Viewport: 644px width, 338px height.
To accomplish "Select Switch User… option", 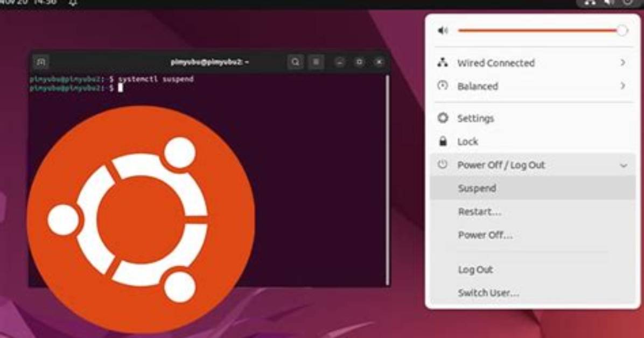I will point(533,293).
